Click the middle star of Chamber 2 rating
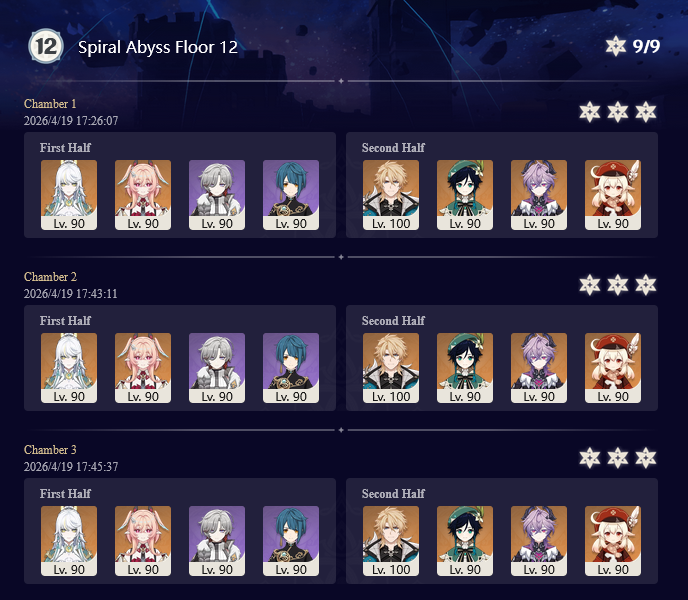688x600 pixels. [618, 285]
